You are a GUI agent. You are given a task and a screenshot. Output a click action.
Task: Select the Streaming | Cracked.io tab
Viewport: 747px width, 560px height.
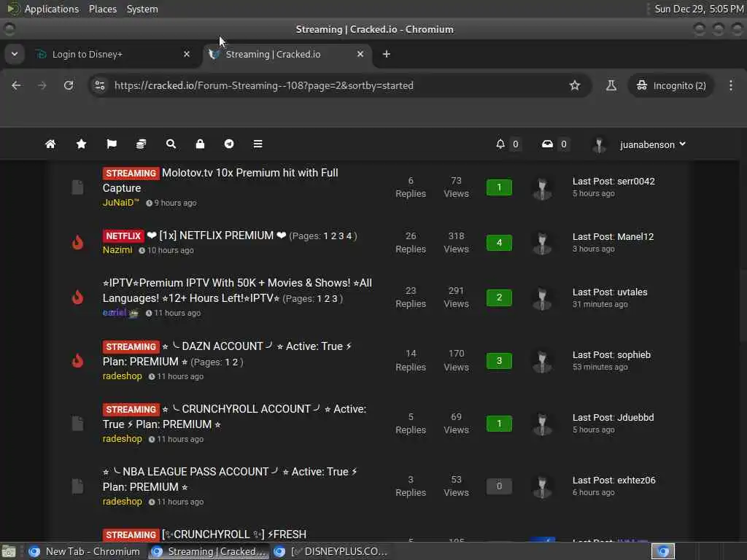[x=287, y=54]
